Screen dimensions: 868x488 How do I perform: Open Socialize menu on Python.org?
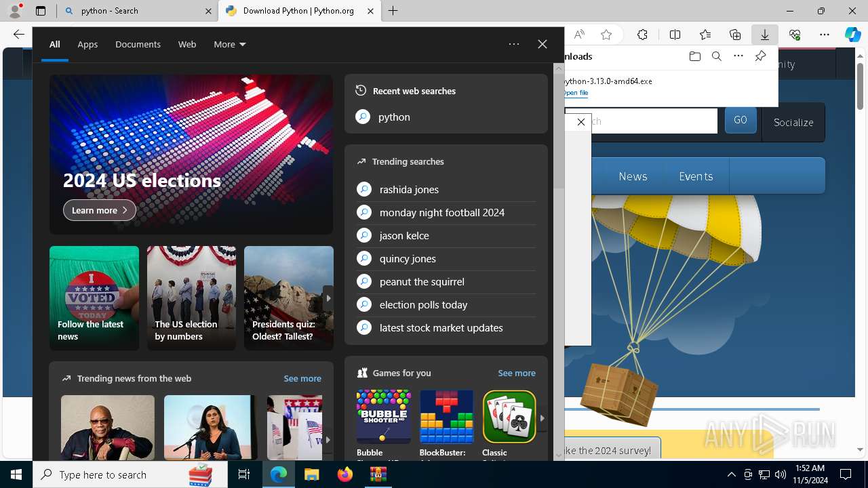click(x=793, y=122)
